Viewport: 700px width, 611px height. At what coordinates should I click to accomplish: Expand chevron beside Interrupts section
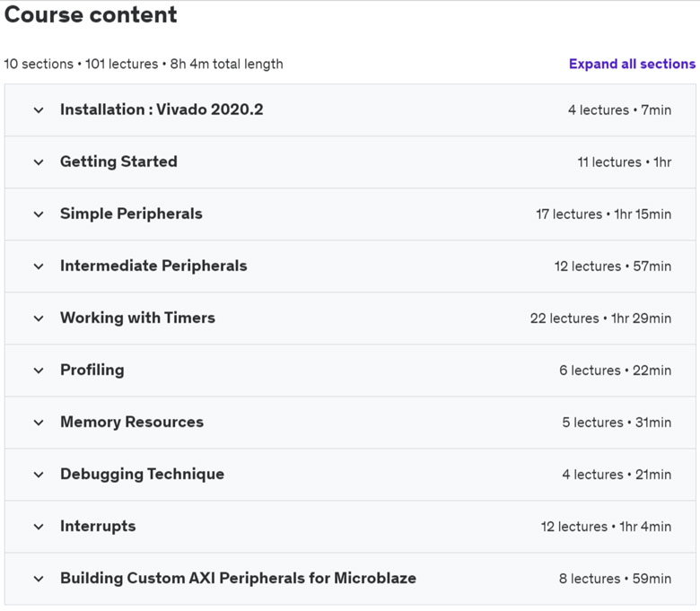tap(39, 527)
